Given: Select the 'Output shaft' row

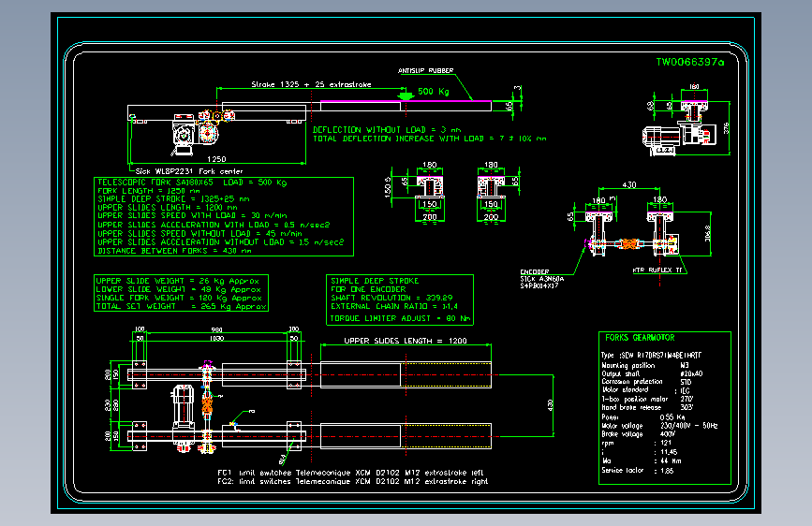Looking at the screenshot, I should coord(652,373).
